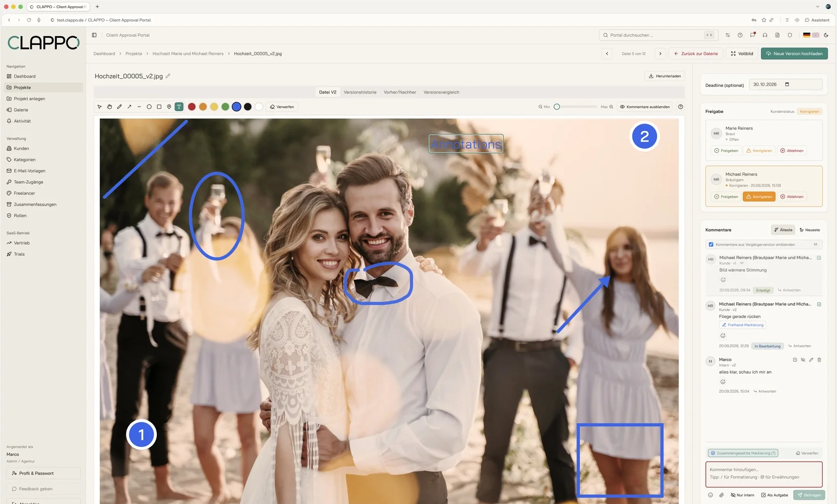Viewport: 837px width, 504px height.
Task: Rename file via pencil icon beside title
Action: click(168, 76)
